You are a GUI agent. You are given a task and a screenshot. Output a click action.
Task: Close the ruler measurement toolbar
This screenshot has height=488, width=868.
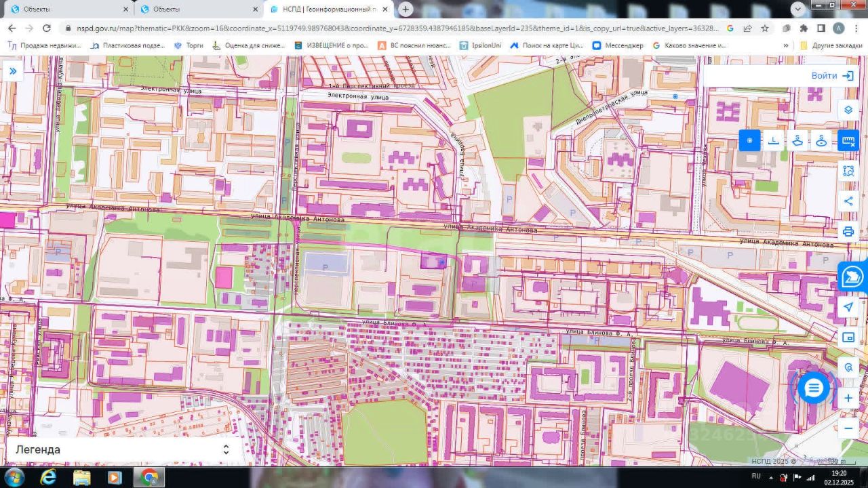click(x=848, y=140)
